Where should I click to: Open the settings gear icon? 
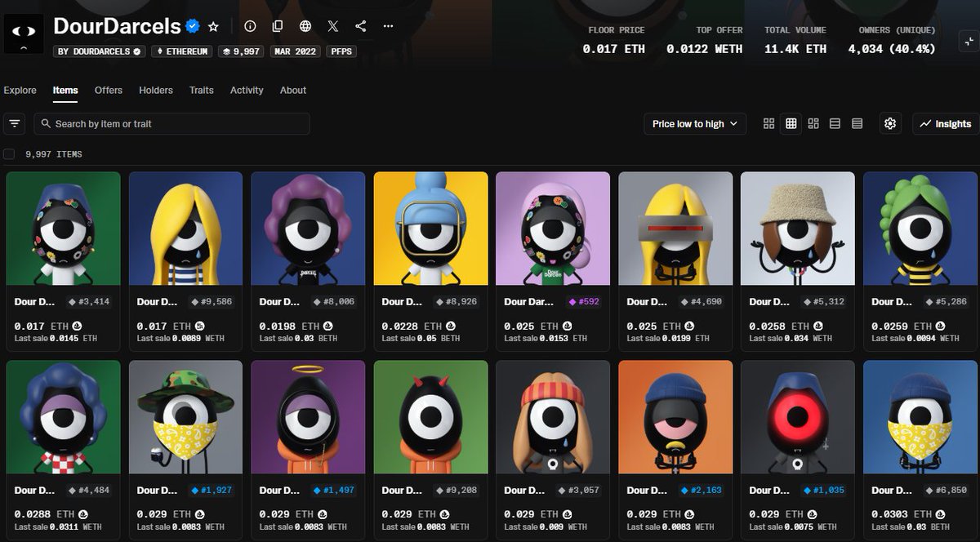pos(890,123)
